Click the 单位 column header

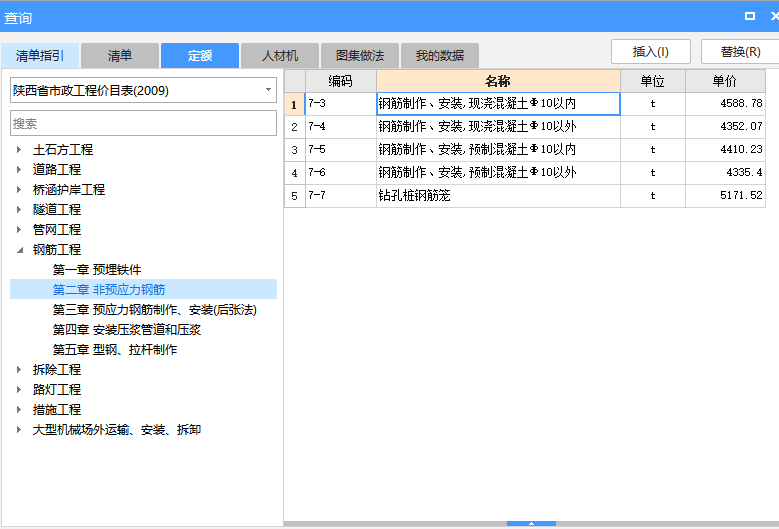pyautogui.click(x=653, y=81)
